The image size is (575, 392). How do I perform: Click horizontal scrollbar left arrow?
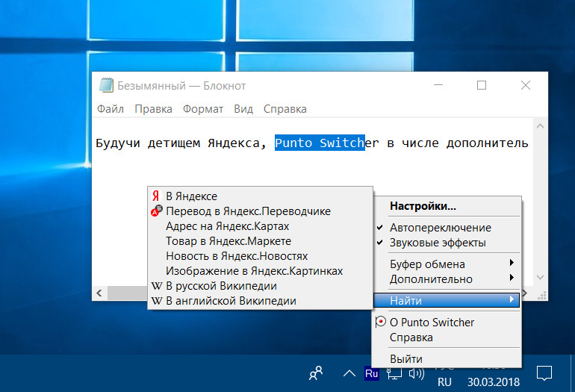click(99, 293)
